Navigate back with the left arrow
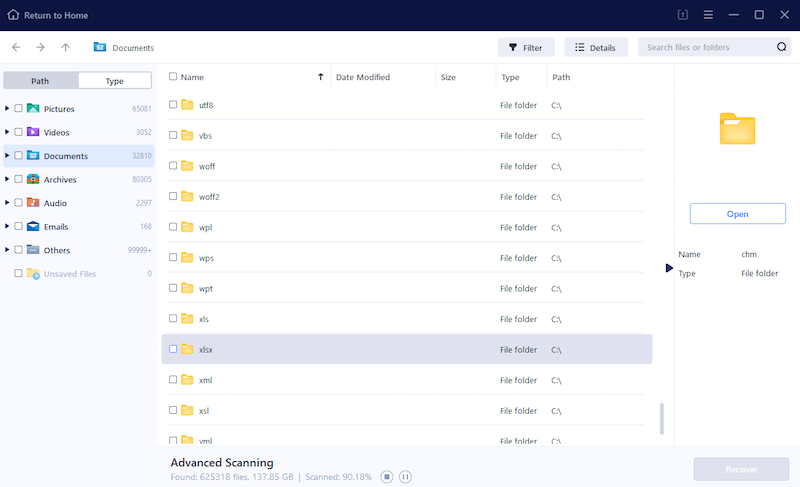800x487 pixels. [x=16, y=47]
